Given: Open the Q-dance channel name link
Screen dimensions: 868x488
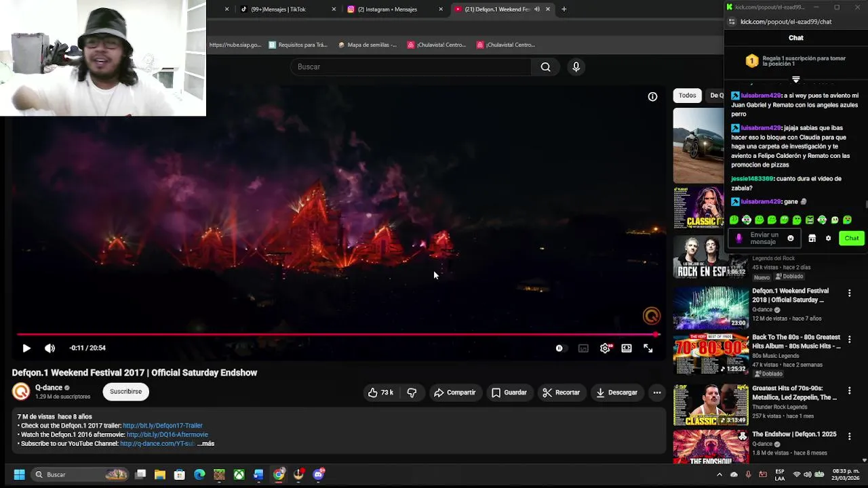Looking at the screenshot, I should (x=49, y=388).
